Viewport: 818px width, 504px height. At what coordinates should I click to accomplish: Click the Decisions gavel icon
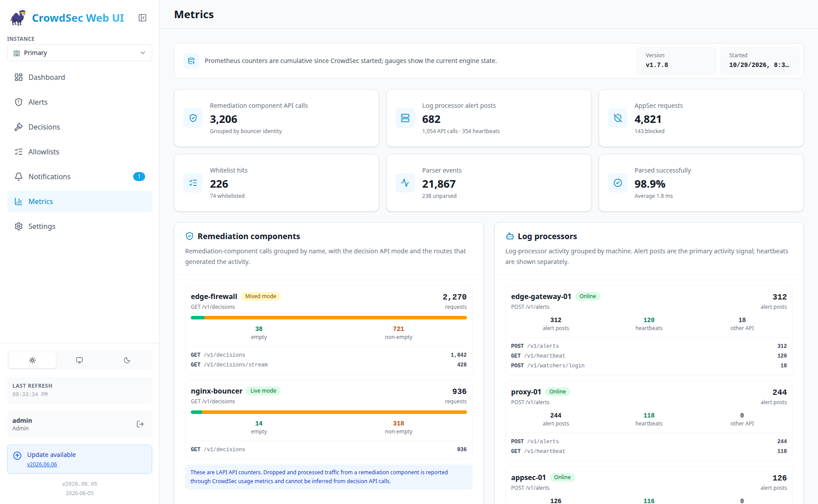tap(19, 127)
